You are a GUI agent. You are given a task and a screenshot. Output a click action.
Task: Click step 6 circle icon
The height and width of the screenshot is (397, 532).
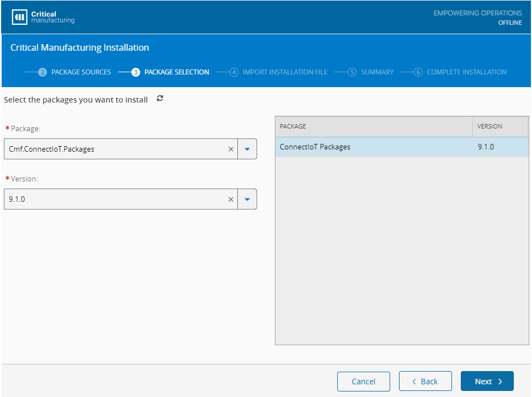(x=418, y=72)
